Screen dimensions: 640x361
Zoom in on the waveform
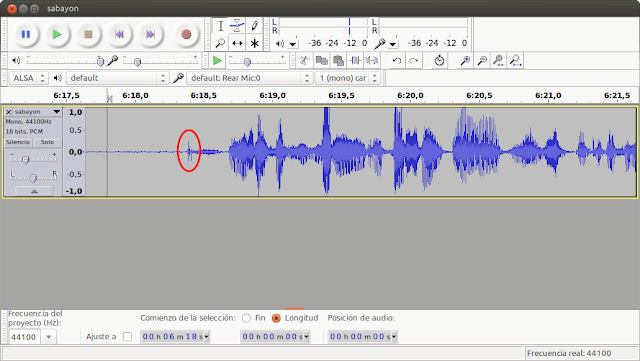465,61
